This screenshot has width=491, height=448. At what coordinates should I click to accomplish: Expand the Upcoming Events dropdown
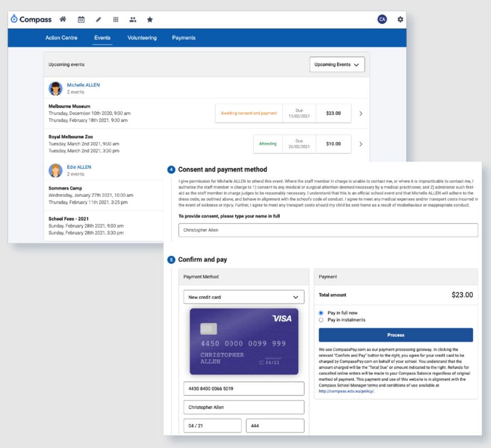(337, 65)
